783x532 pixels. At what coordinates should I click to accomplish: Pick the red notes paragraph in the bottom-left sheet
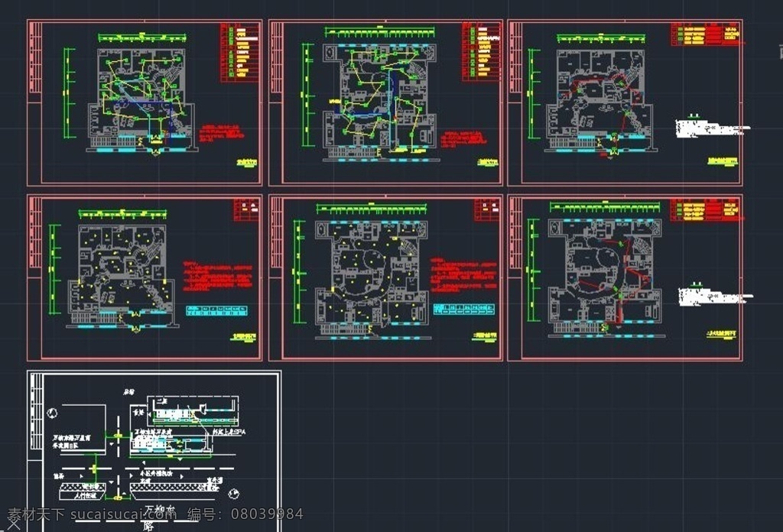[217, 275]
